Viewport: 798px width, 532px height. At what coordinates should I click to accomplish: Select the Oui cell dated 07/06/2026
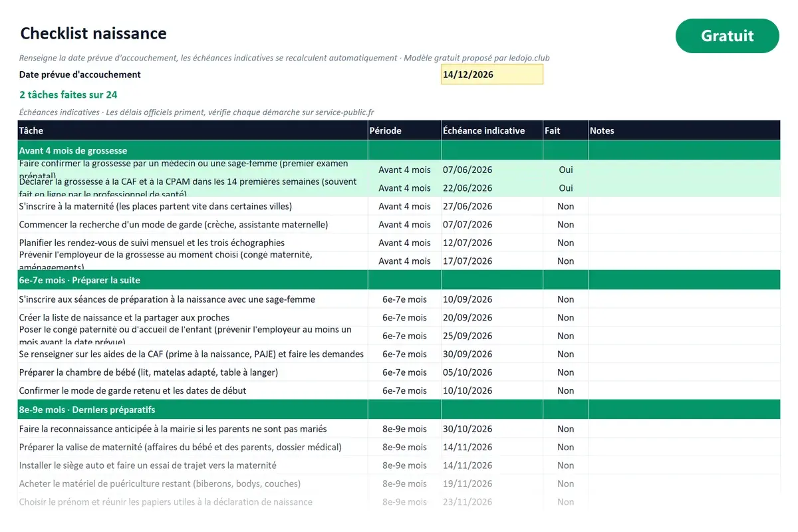(x=565, y=170)
